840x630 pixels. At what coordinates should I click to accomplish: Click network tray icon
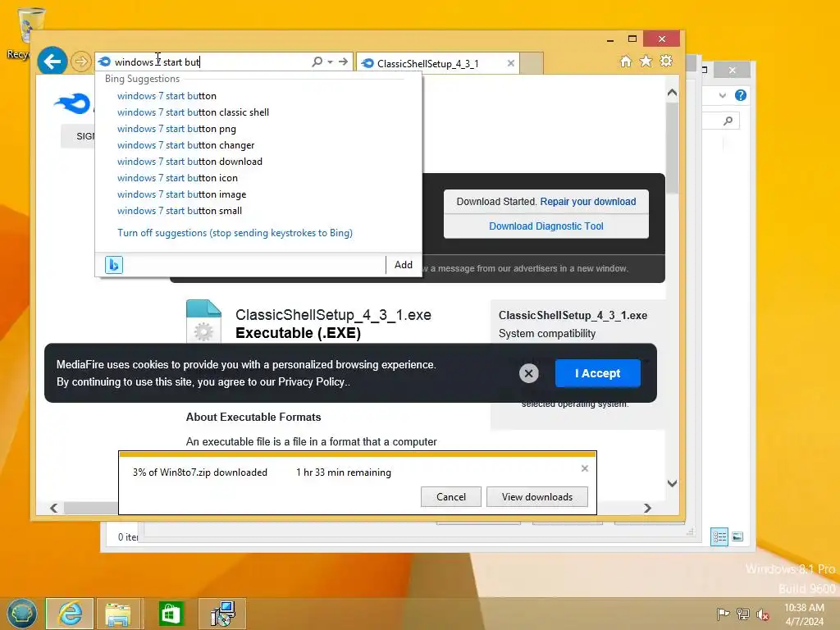pos(742,614)
